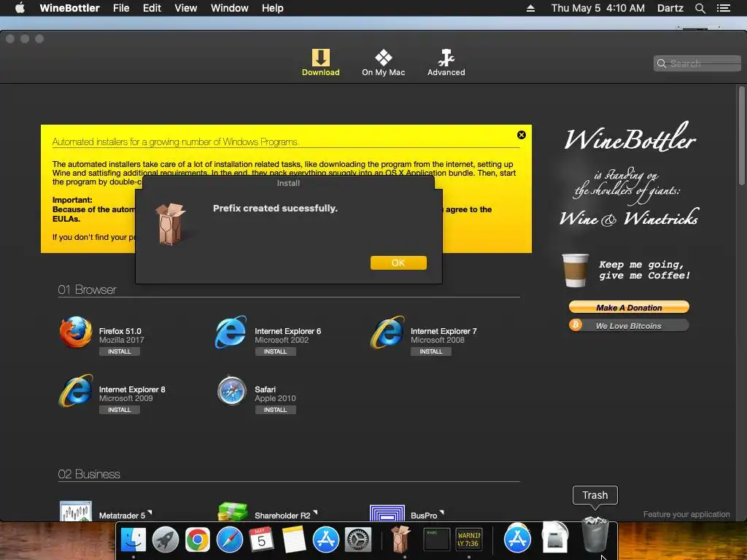Open the Edit menu

point(152,8)
